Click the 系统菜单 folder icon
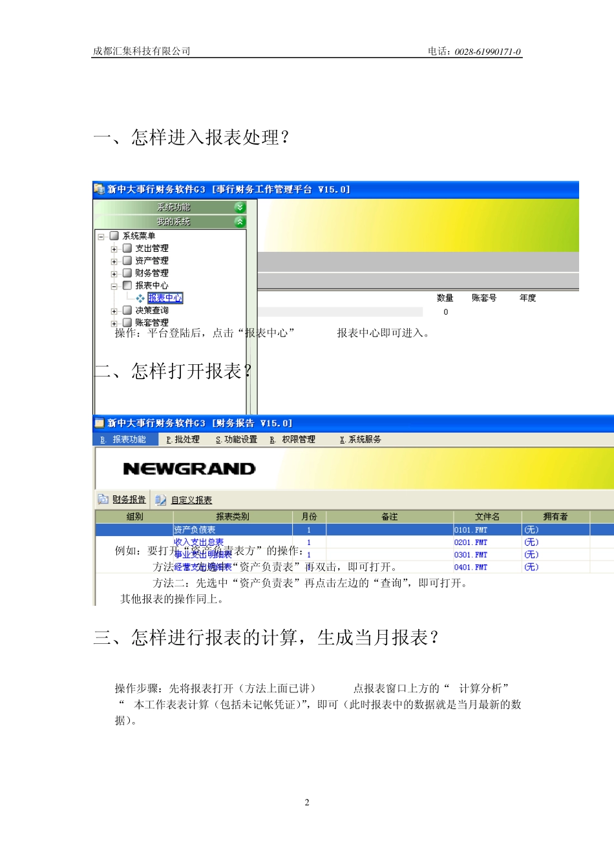The width and height of the screenshot is (614, 868). pyautogui.click(x=114, y=236)
